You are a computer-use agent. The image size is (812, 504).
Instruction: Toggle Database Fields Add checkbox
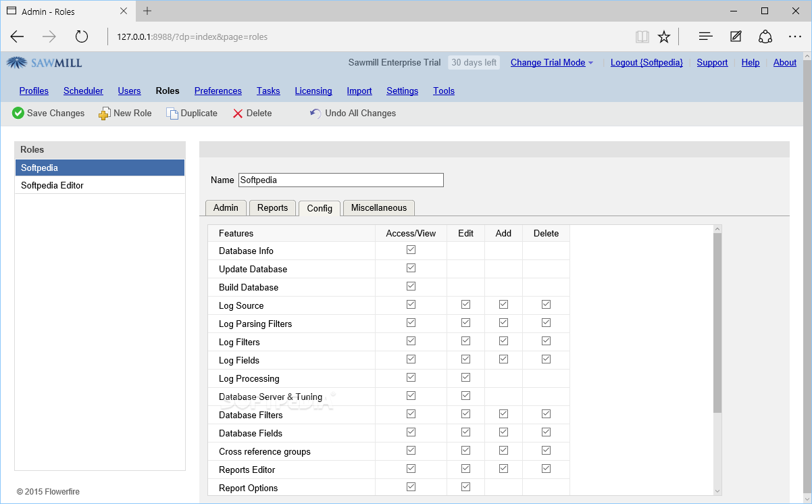(503, 432)
